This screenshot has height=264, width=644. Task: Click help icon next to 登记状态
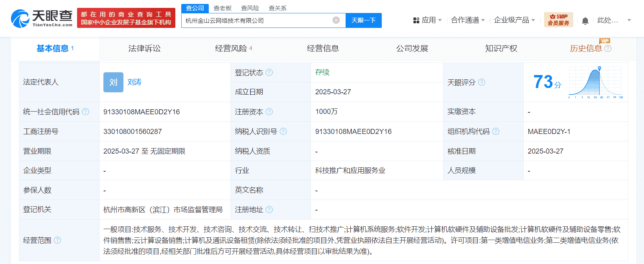269,73
